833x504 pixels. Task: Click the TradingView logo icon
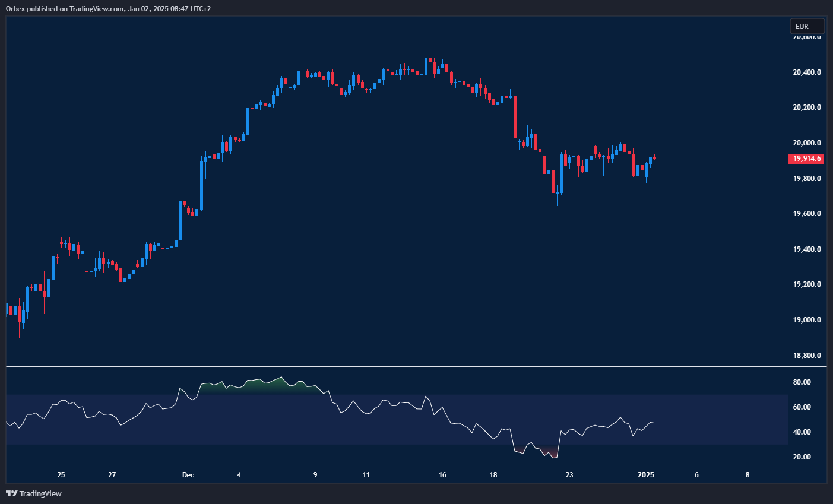[11, 493]
